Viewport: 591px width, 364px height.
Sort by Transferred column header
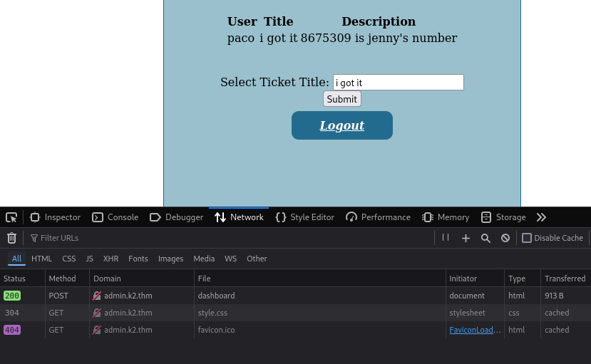(x=566, y=279)
